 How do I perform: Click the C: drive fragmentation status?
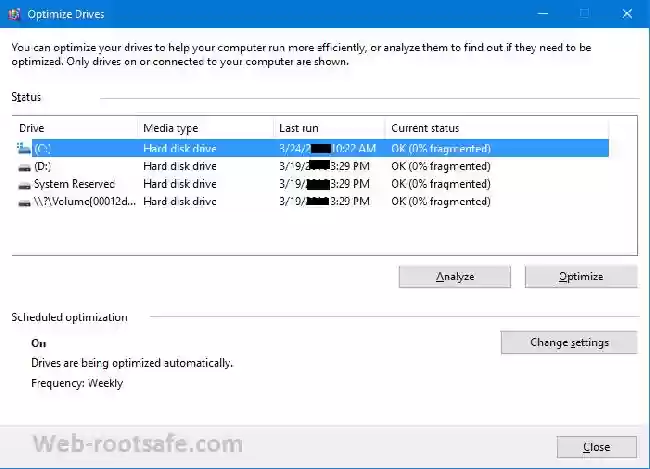coord(441,148)
